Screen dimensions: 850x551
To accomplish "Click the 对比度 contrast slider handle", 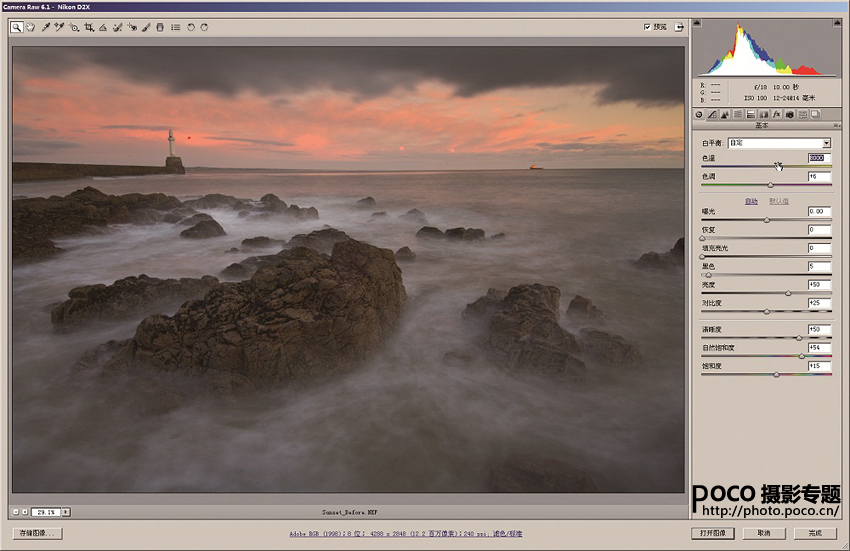I will 767,312.
